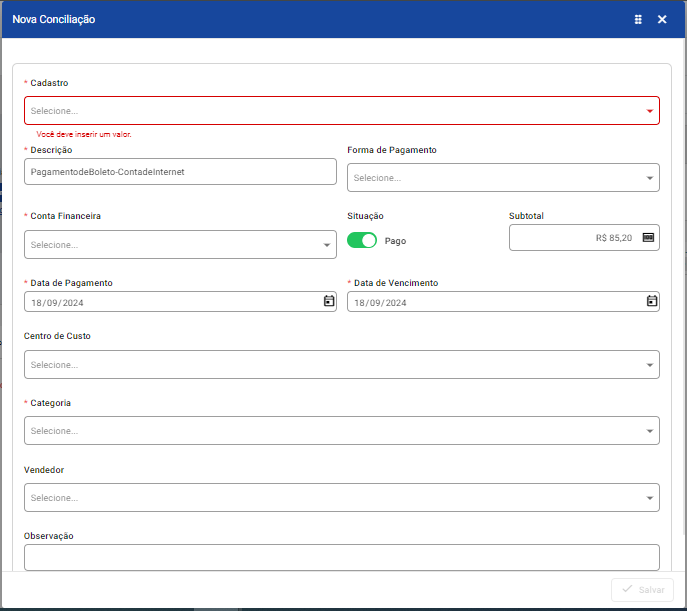Expand the Centro de Custo dropdown
The width and height of the screenshot is (687, 611).
point(341,365)
